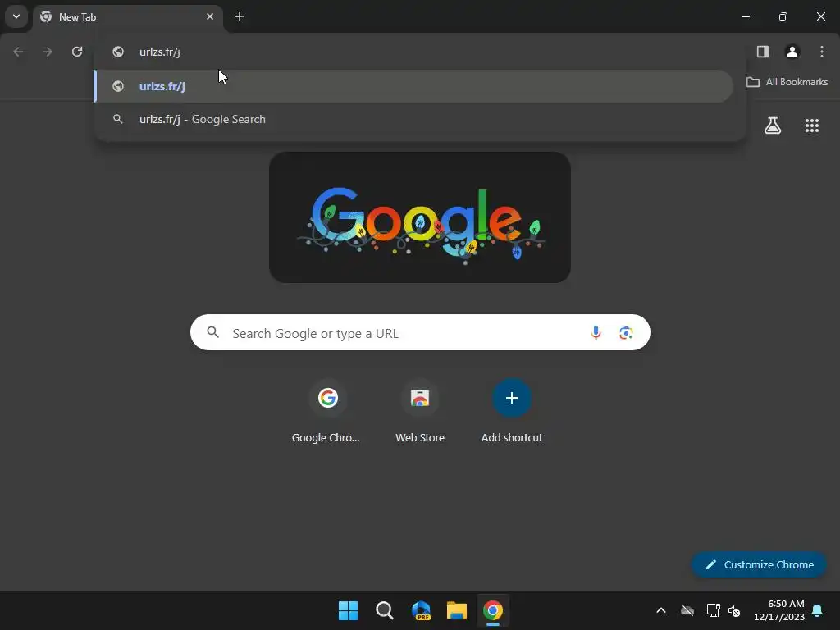The width and height of the screenshot is (840, 630).
Task: Click the Customize Chrome button
Action: click(x=759, y=564)
